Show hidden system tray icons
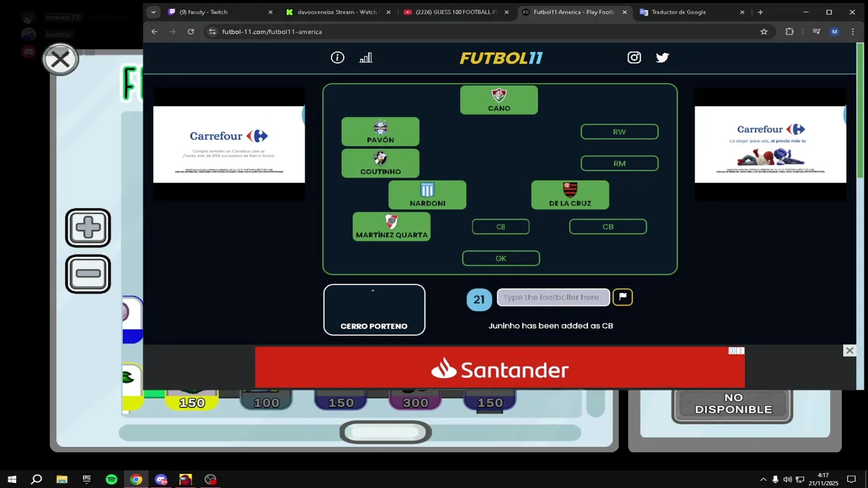The image size is (868, 488). (x=763, y=479)
